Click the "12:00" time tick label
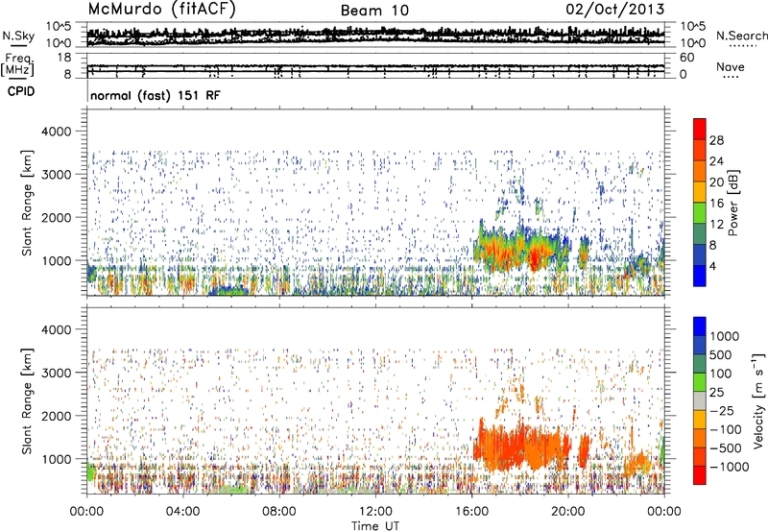The height and width of the screenshot is (532, 768). point(375,512)
